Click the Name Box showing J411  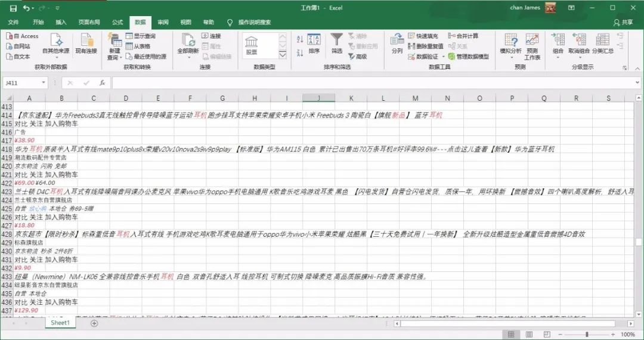(22, 83)
